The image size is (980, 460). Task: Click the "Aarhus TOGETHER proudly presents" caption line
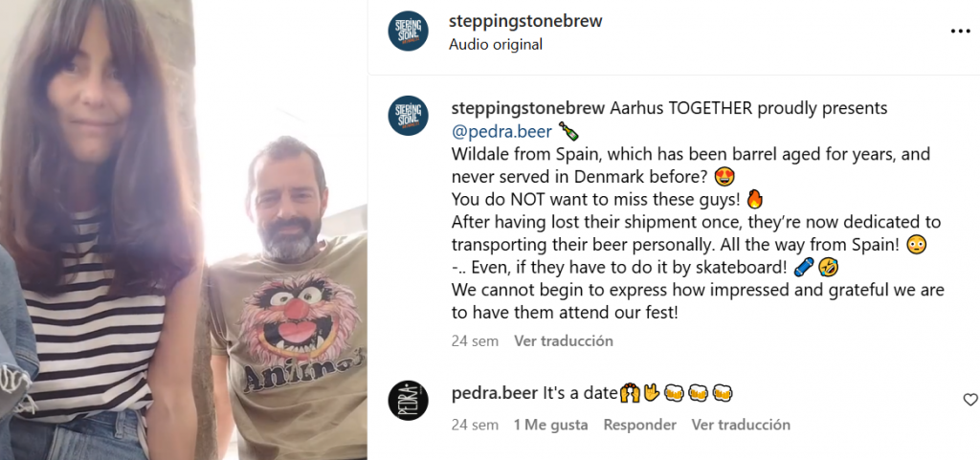click(x=748, y=109)
